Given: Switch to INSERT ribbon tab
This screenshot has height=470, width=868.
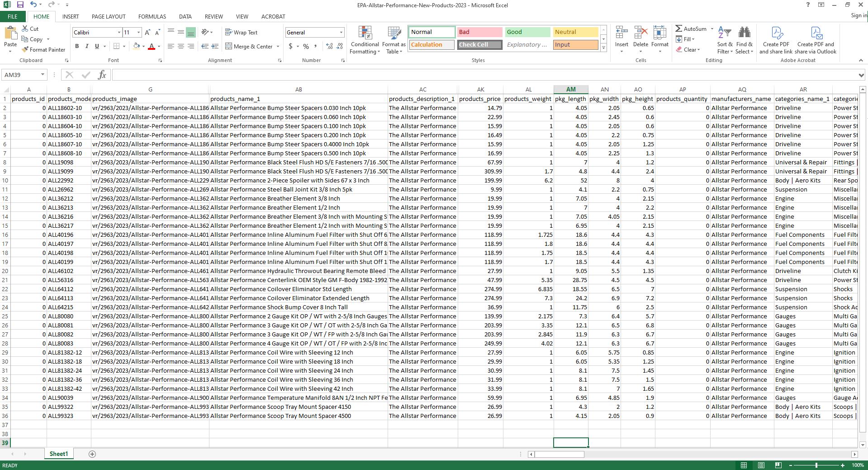Looking at the screenshot, I should tap(71, 16).
